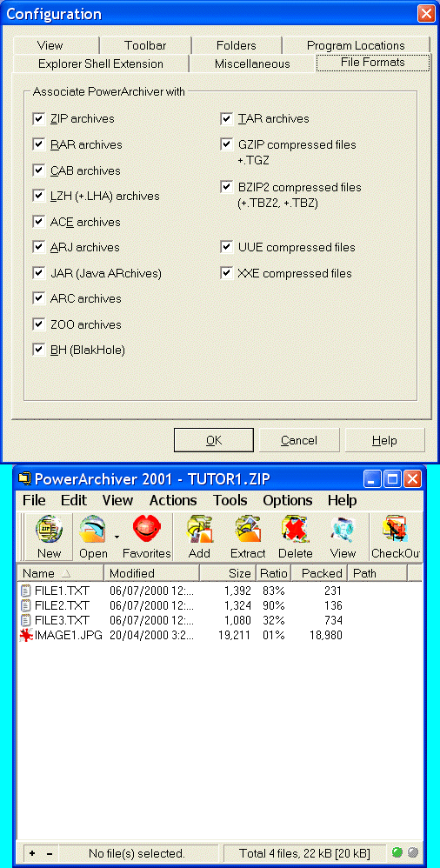Select FILE3.TXT in the archive list
The image size is (440, 868).
[x=62, y=620]
